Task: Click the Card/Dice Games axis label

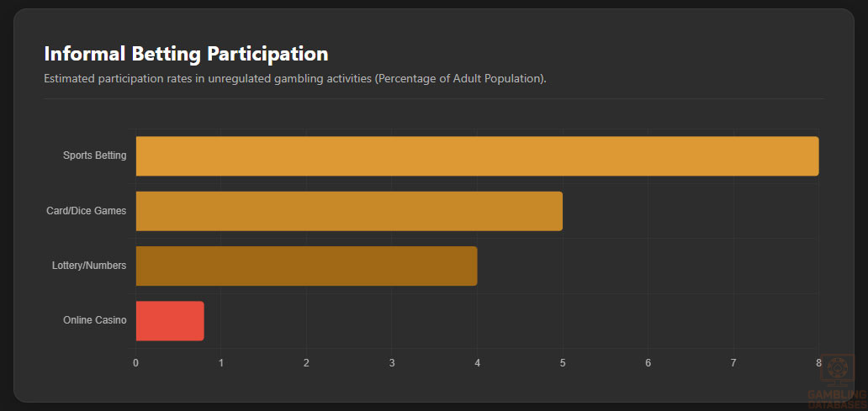Action: (86, 211)
